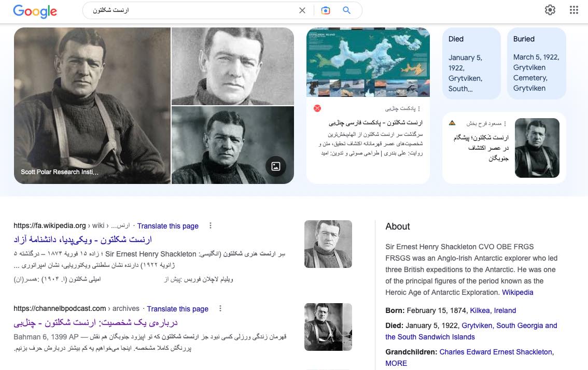588x370 pixels.
Task: Open thumbnail on مسعود فرح بخش card
Action: 537,148
